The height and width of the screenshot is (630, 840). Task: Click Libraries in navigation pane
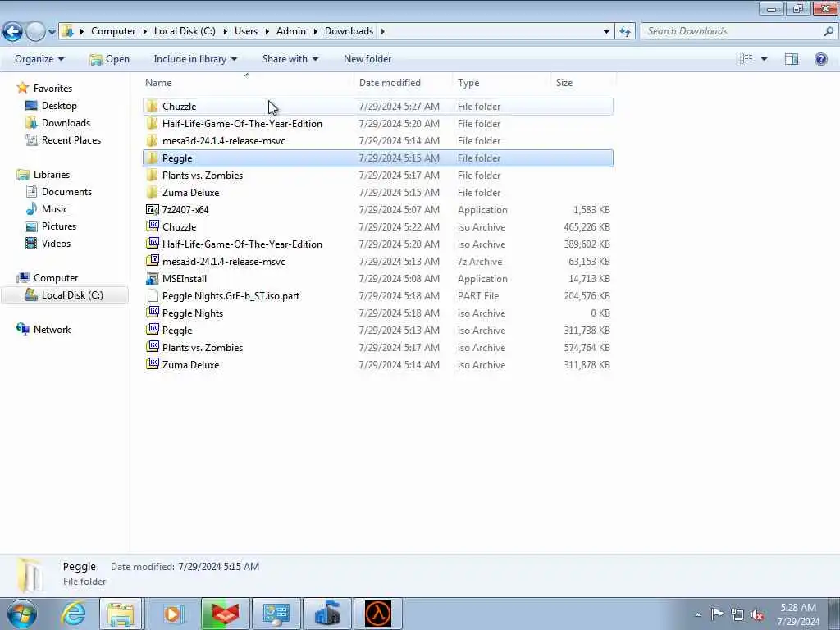pos(52,175)
